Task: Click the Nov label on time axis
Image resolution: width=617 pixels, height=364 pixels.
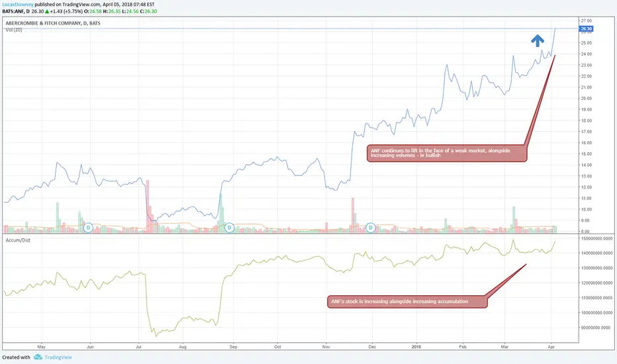Action: (x=326, y=347)
